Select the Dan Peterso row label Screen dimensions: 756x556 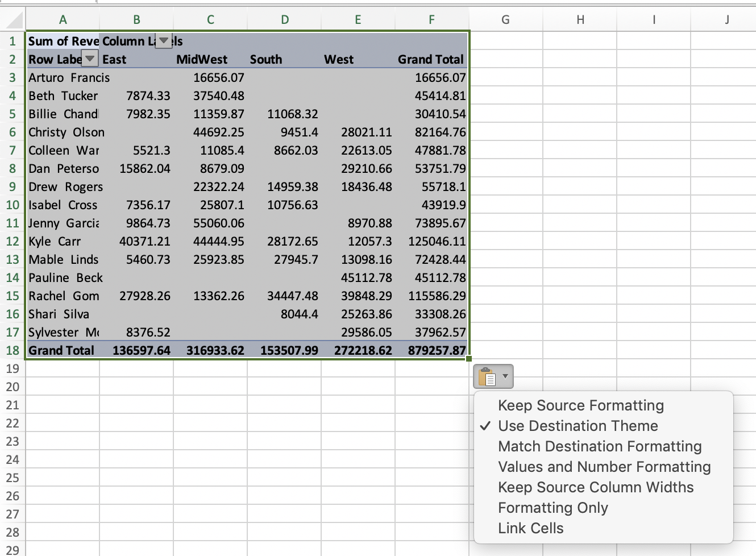point(63,168)
